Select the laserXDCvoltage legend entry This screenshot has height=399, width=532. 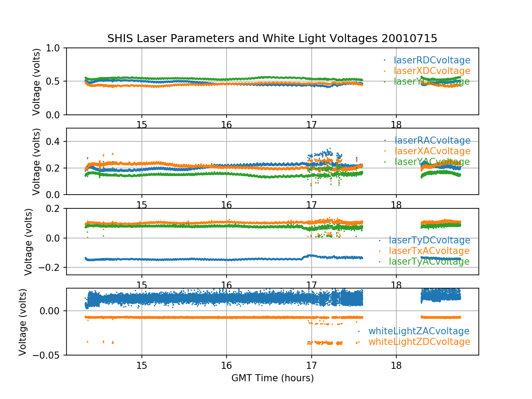click(x=432, y=71)
